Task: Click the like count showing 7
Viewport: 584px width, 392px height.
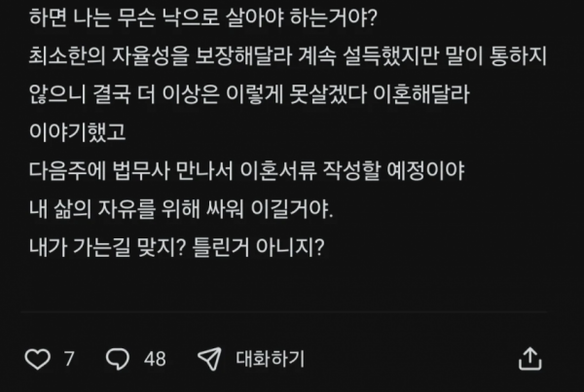Action: pos(69,359)
